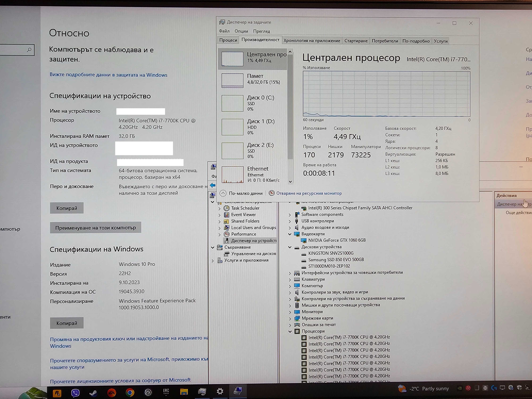
Task: Click Преименуване на този компютър button
Action: click(95, 228)
